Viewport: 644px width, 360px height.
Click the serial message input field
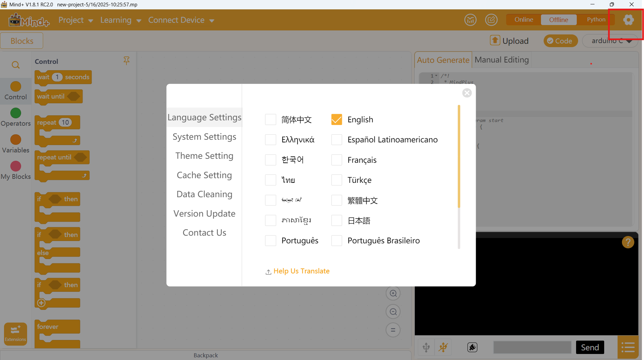pyautogui.click(x=532, y=348)
